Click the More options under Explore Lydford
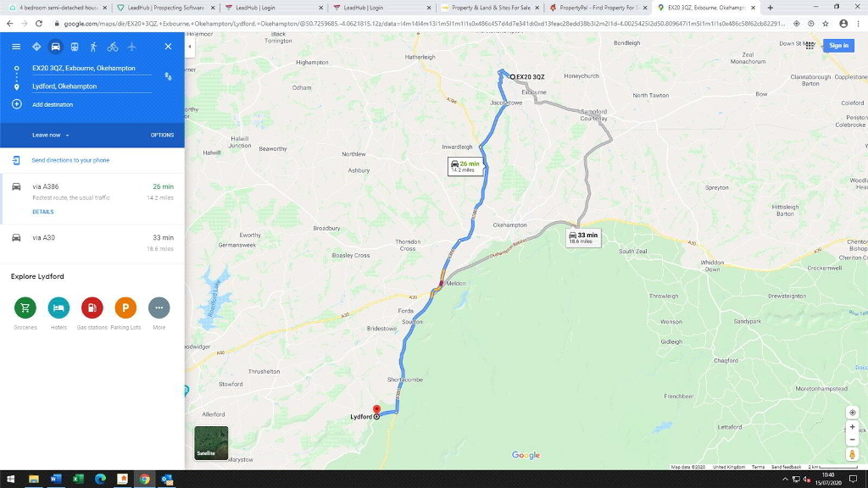 point(159,308)
